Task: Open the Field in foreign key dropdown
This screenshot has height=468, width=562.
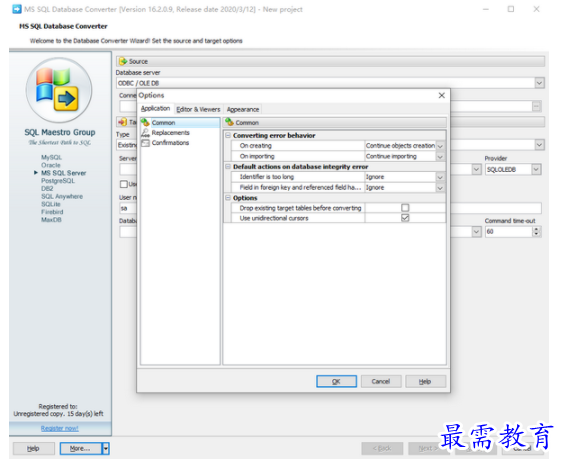Action: (x=440, y=187)
